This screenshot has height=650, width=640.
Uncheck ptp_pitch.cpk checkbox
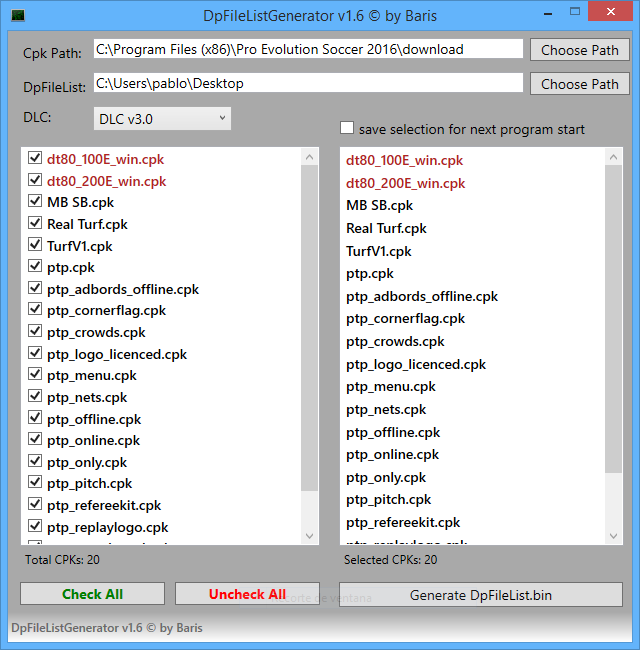coord(35,482)
